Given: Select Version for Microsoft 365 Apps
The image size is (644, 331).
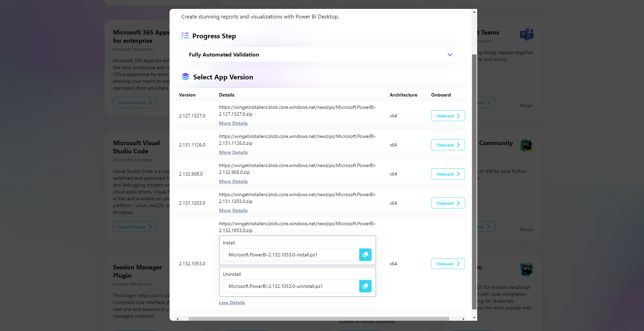Looking at the screenshot, I should coord(135,102).
